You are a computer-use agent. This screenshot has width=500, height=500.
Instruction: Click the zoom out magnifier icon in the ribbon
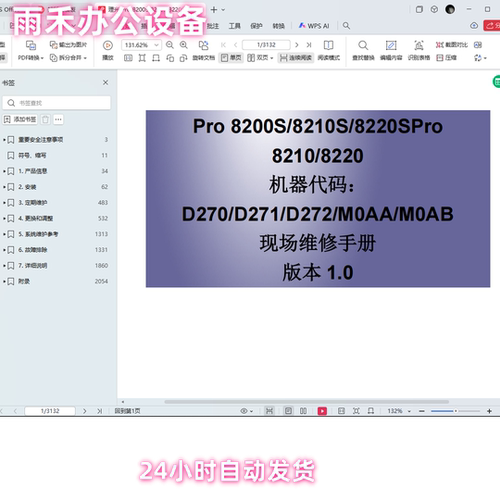coord(170,45)
